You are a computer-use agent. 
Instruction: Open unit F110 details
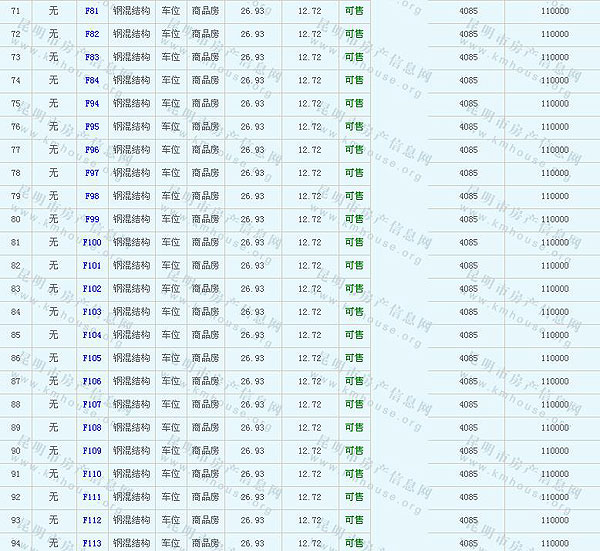pos(91,473)
